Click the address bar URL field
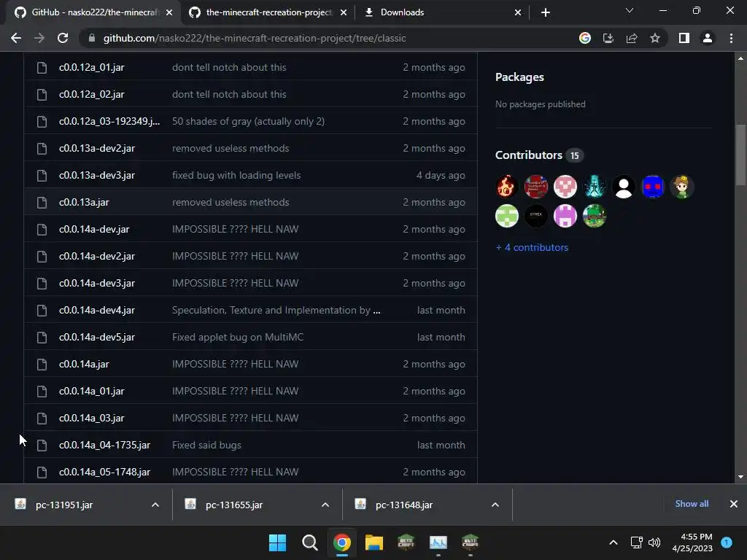The image size is (747, 560). click(329, 38)
